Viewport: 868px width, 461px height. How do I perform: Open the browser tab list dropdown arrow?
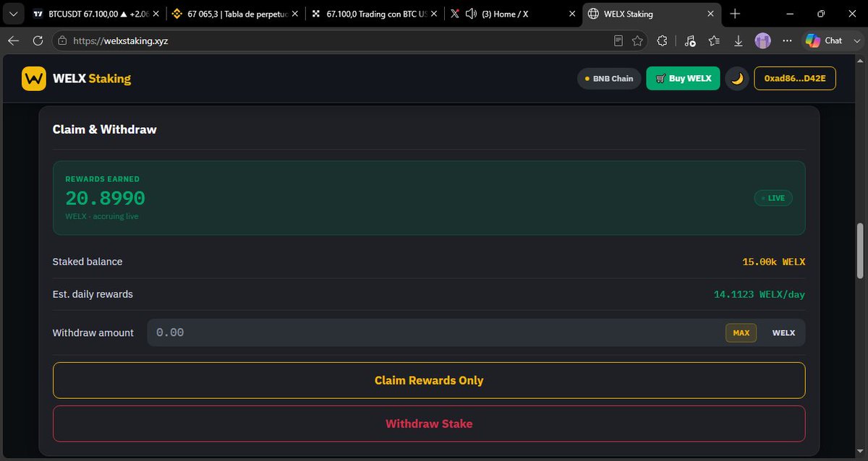13,14
